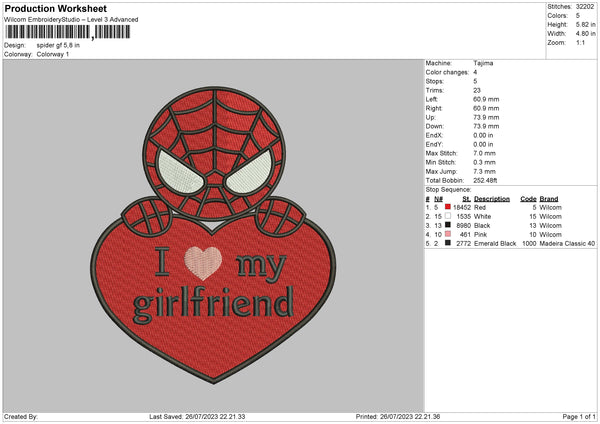600x424 pixels.
Task: Click the Total Bobbin value 252.48ft
Action: 485,180
